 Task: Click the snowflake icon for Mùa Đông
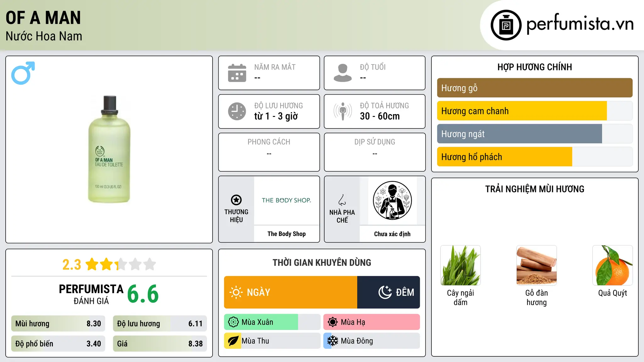pos(333,341)
